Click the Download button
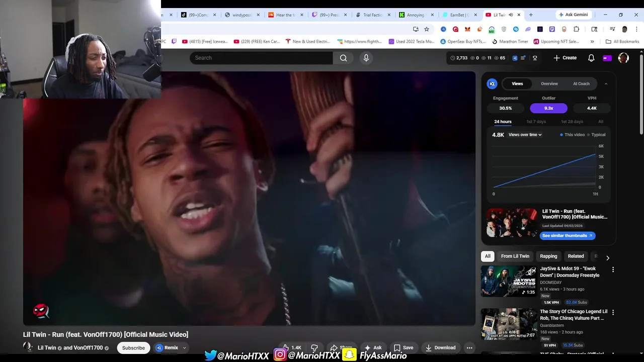This screenshot has height=362, width=644. 440,348
